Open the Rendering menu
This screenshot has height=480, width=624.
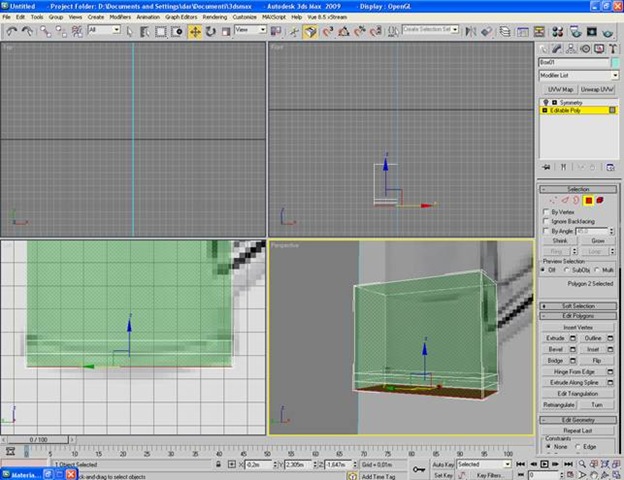pos(215,17)
